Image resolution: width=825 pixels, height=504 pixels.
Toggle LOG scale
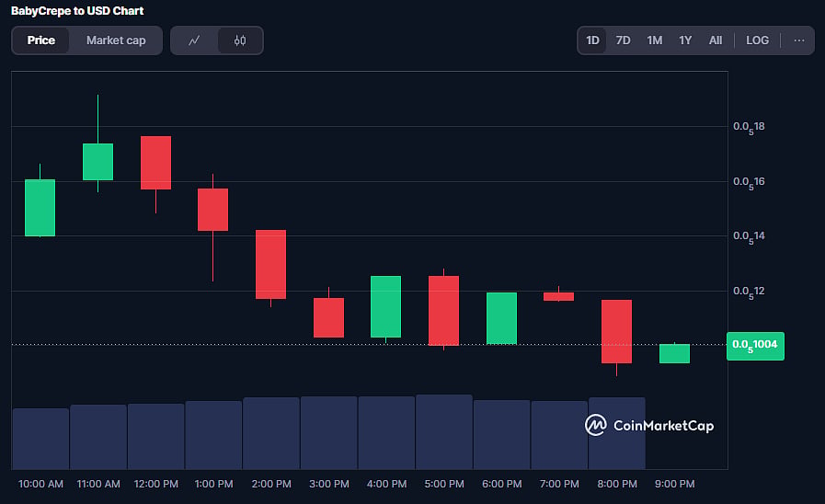point(757,40)
